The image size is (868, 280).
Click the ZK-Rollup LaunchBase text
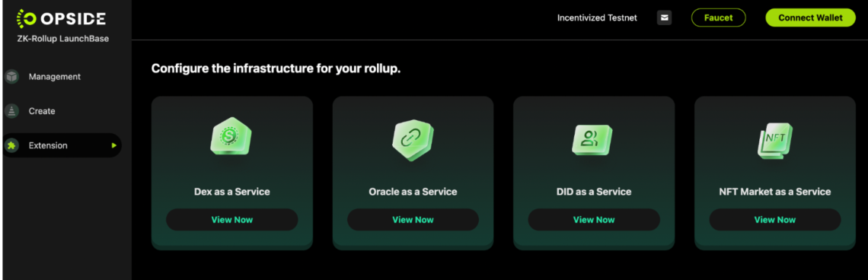(x=63, y=39)
